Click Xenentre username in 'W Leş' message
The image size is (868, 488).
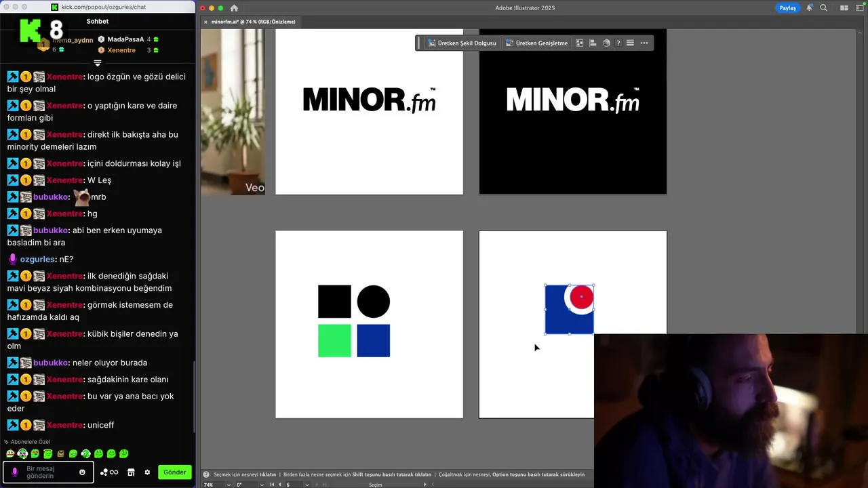(x=65, y=180)
